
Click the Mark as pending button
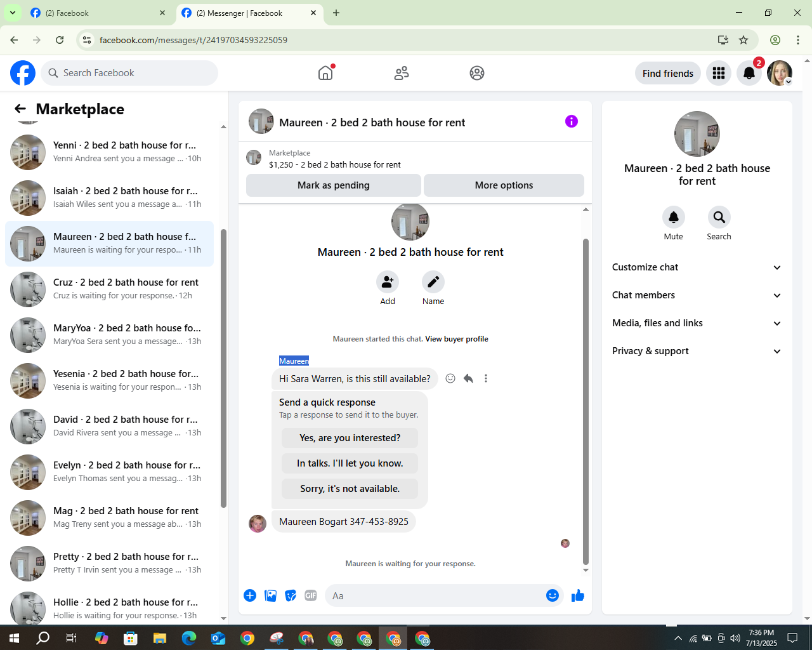point(334,185)
